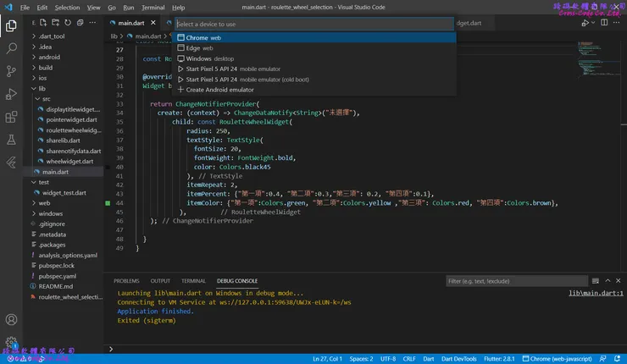Follow the lib\main.dart:1 link

(596, 293)
